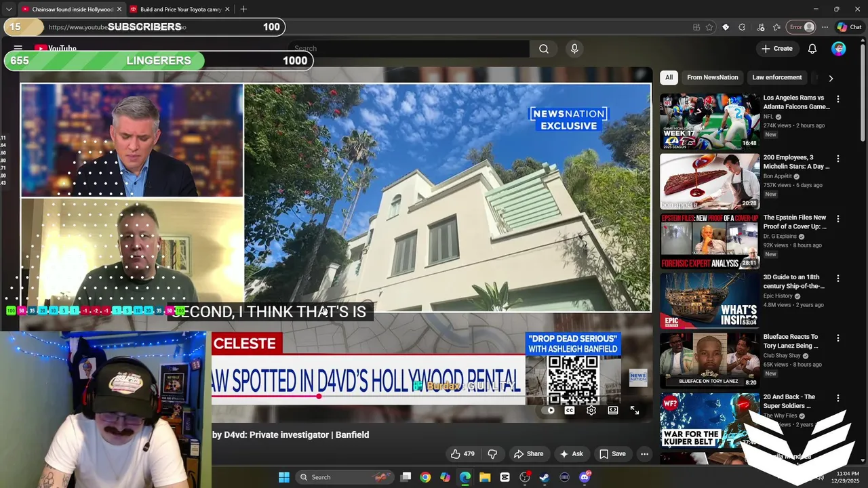
Task: Add page to favorites star
Action: pyautogui.click(x=709, y=27)
